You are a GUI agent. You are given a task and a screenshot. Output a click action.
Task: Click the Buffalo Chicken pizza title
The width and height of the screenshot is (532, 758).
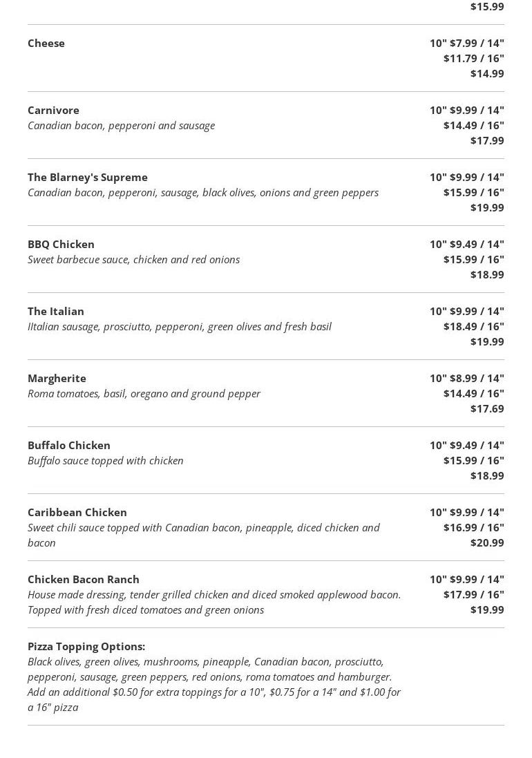69,445
